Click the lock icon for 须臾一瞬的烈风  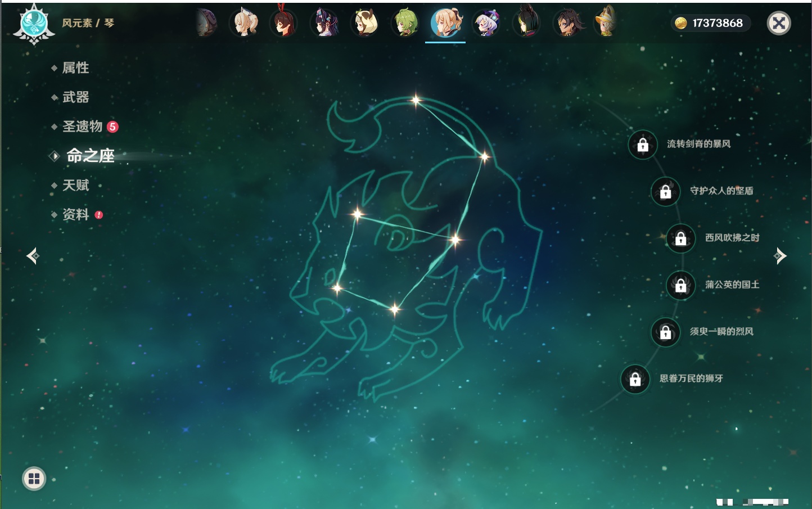click(666, 332)
